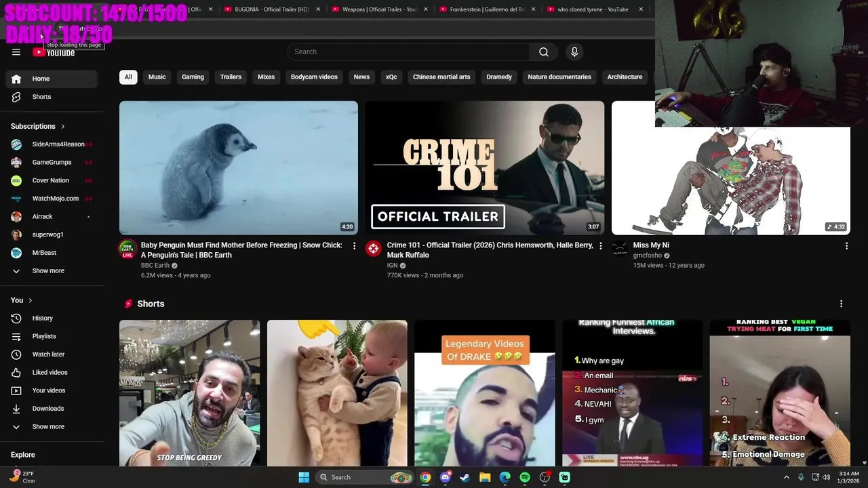This screenshot has width=868, height=488.
Task: Click the search magnifier button
Action: (x=544, y=52)
